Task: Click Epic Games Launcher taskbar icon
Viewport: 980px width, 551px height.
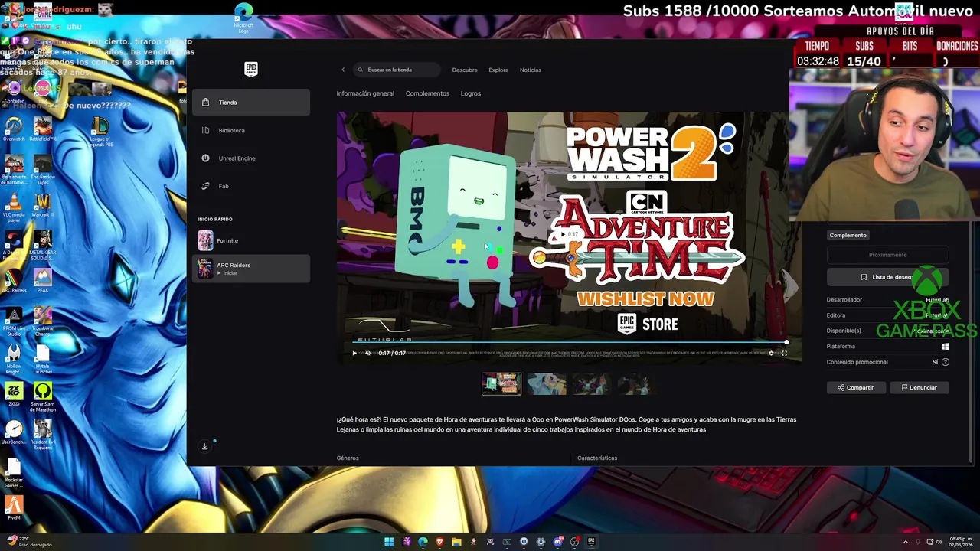Action: (x=591, y=542)
